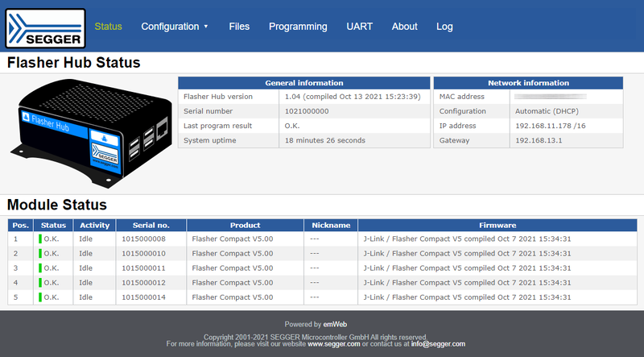Click green status indicator for module 1
This screenshot has height=357, width=644.
39,239
